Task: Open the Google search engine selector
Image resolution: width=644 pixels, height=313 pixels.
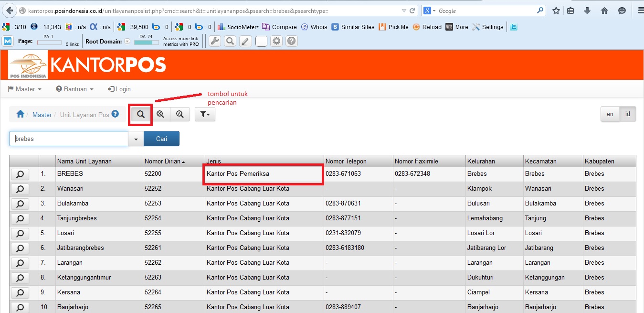Action: (429, 11)
